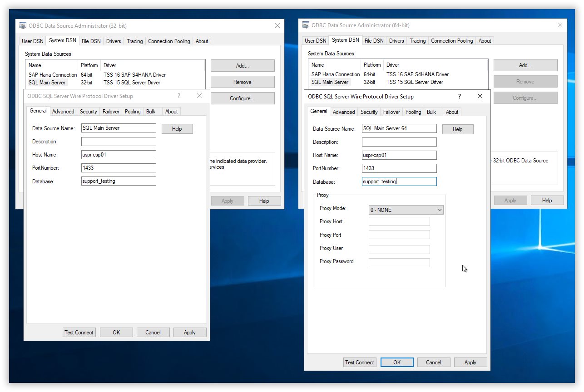Switch to the Advanced tab in 64-bit driver setup
Viewport: 584px width, 392px height.
[x=344, y=112]
